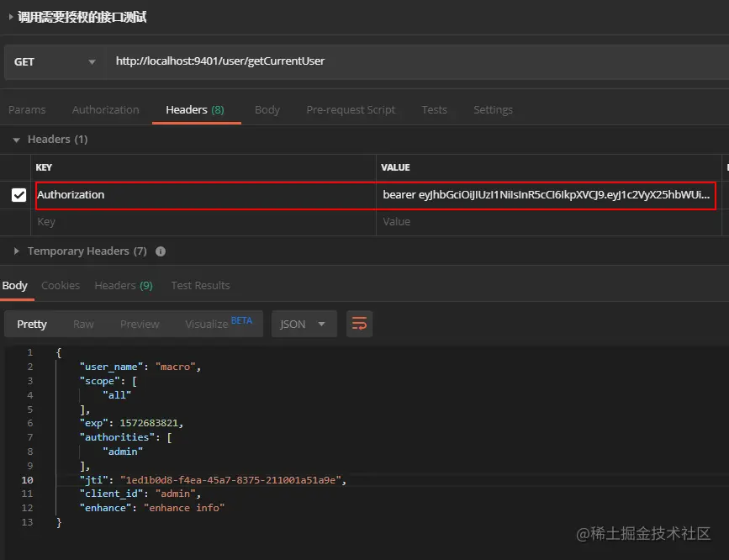
Task: Click the exp value 1572683821
Action: coord(149,423)
